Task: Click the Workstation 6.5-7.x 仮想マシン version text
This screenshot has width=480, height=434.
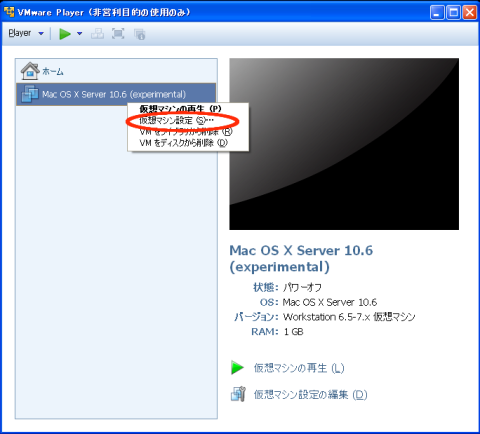Action: click(349, 317)
